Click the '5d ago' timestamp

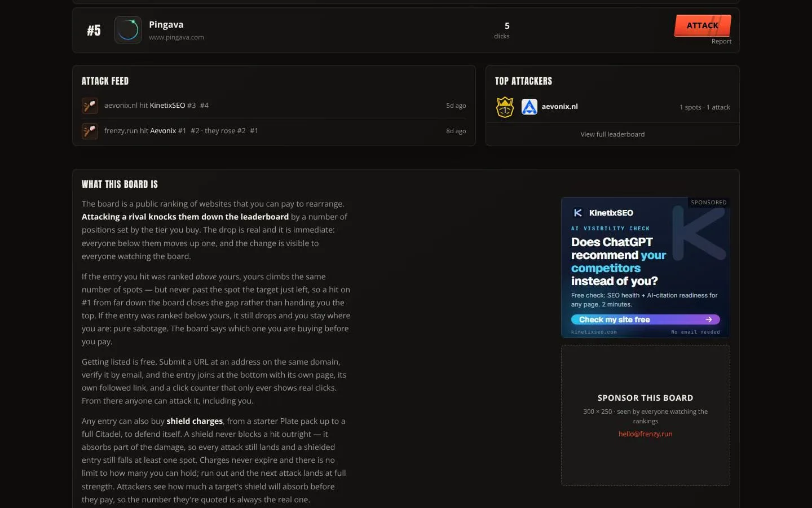pos(456,106)
